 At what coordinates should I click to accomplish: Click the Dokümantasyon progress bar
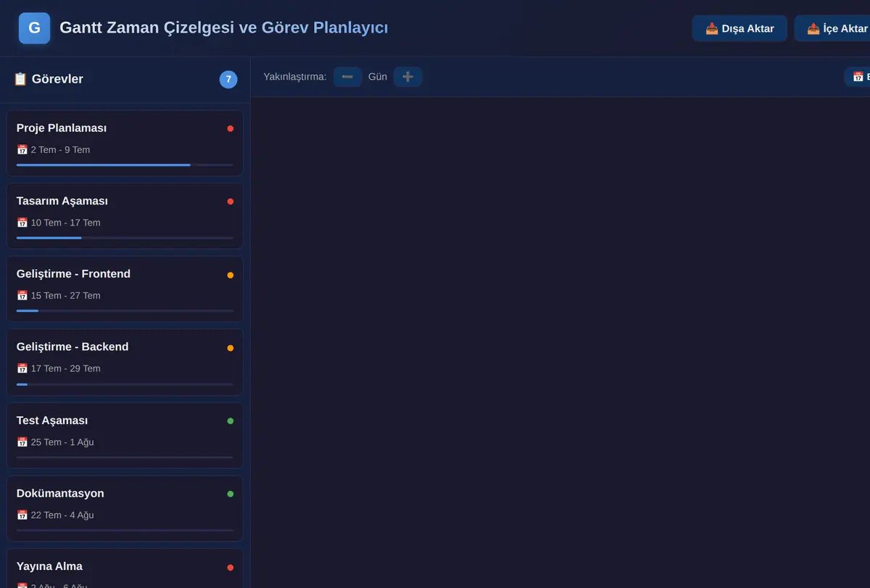pos(125,530)
